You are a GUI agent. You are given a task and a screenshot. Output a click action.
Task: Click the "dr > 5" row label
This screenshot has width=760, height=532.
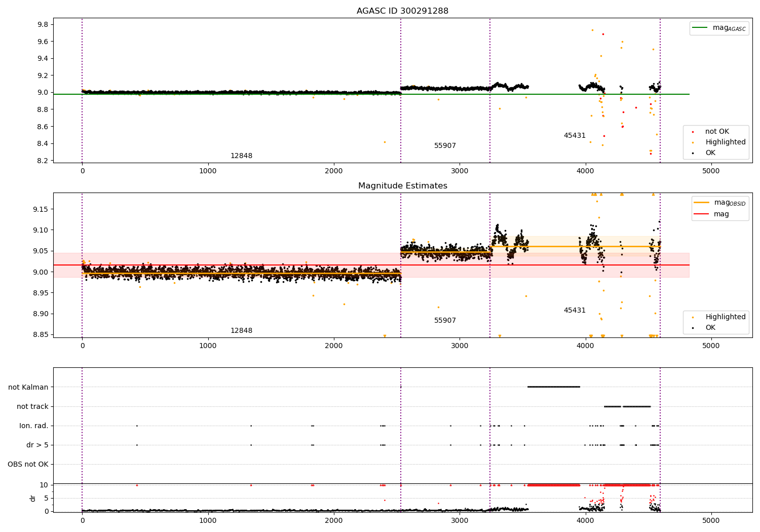coord(37,445)
